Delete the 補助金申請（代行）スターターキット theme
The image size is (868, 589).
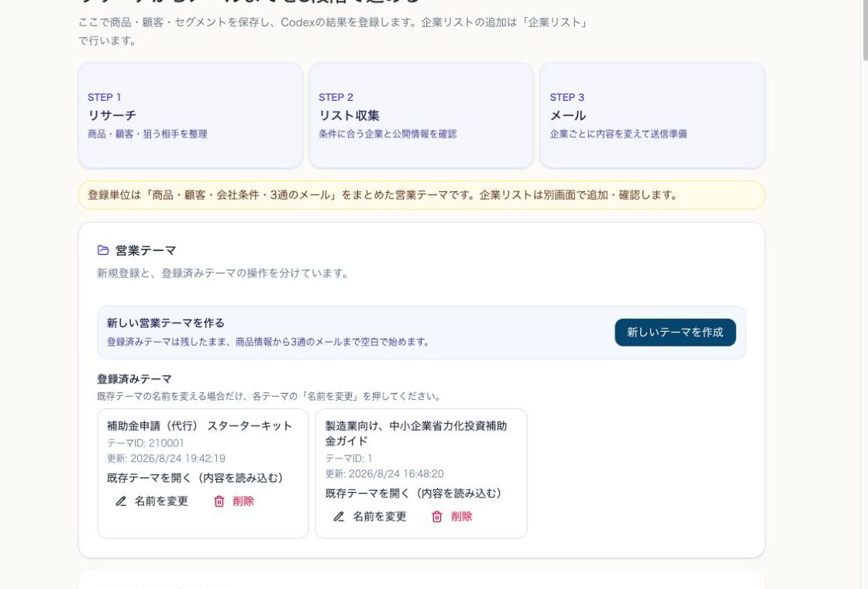point(233,501)
